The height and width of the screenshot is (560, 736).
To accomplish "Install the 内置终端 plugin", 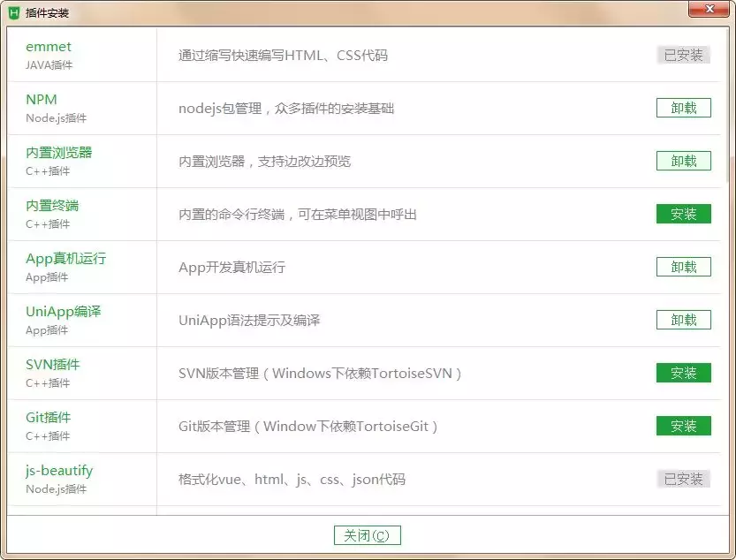I will pos(683,214).
